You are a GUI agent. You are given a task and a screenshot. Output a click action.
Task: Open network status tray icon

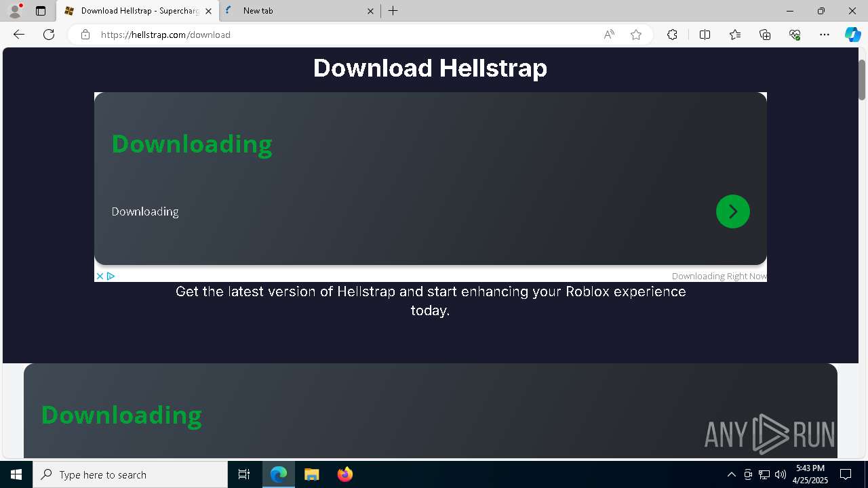tap(764, 474)
